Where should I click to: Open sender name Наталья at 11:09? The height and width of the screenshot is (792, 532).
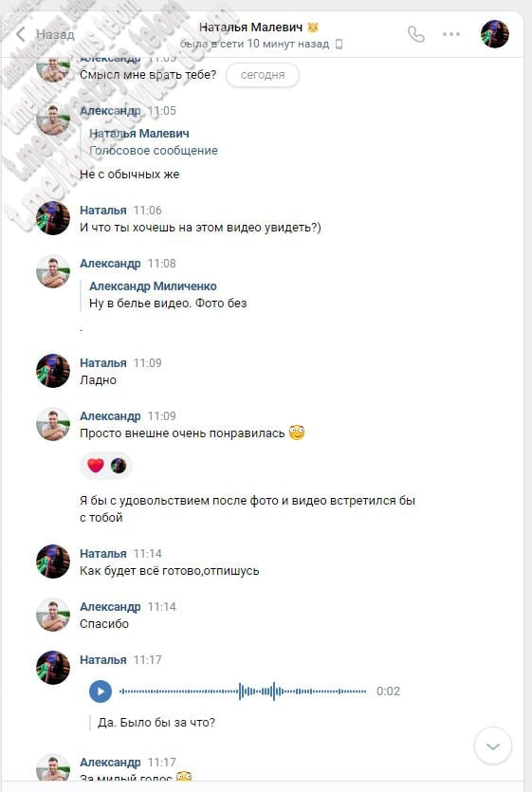(x=103, y=362)
